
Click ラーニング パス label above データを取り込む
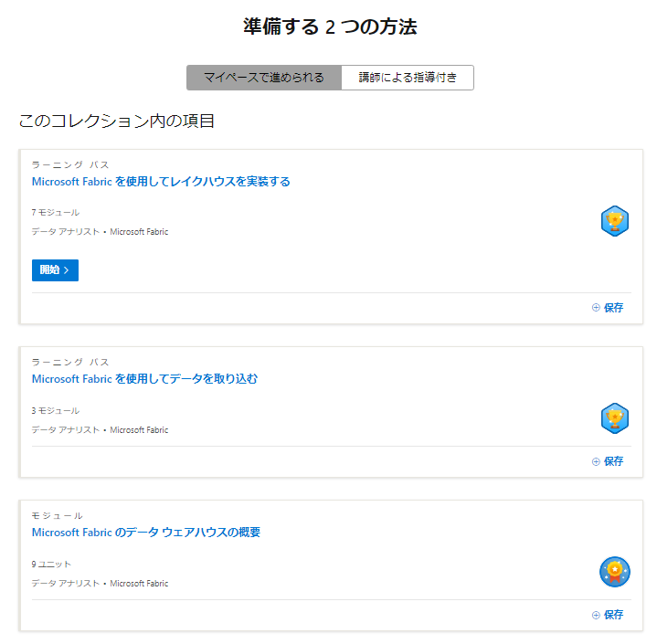click(70, 362)
